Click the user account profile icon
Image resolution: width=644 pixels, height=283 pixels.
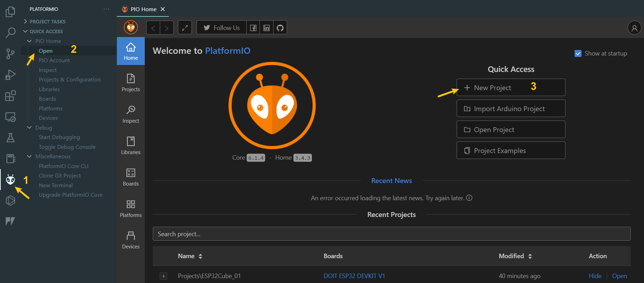(x=635, y=28)
